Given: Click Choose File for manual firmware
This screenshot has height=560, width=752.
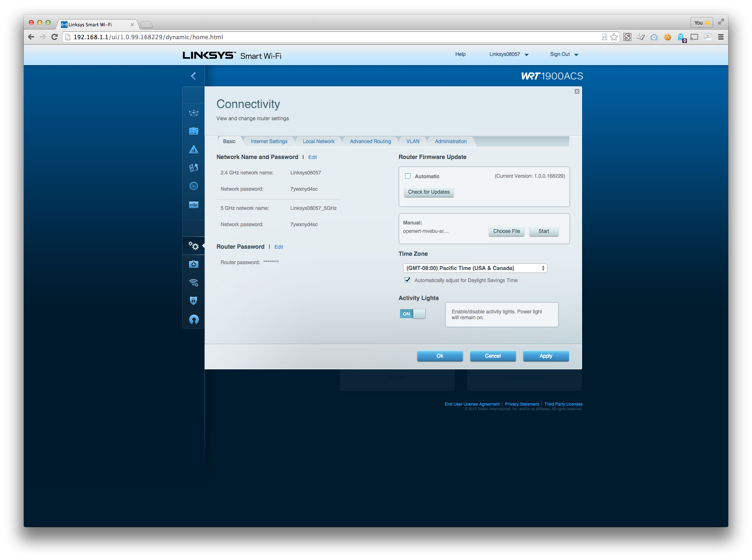Looking at the screenshot, I should click(506, 231).
